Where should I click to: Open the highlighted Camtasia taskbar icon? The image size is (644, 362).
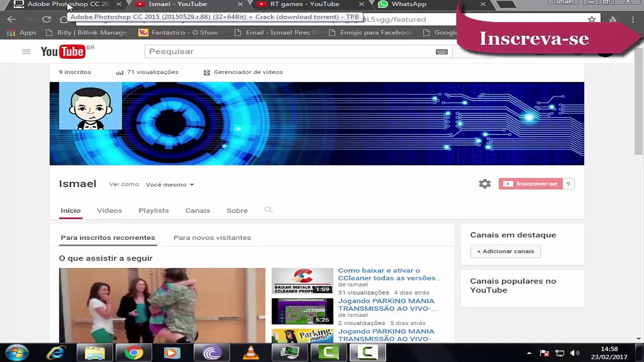coord(368,352)
